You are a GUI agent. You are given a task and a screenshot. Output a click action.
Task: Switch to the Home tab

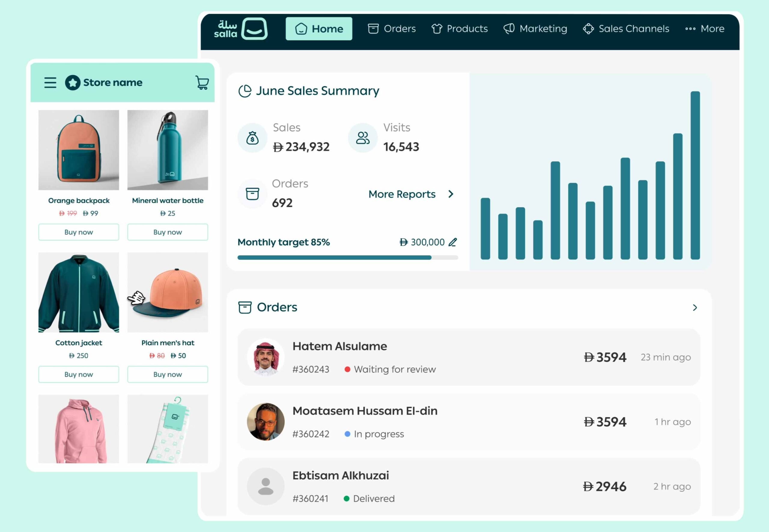[319, 29]
